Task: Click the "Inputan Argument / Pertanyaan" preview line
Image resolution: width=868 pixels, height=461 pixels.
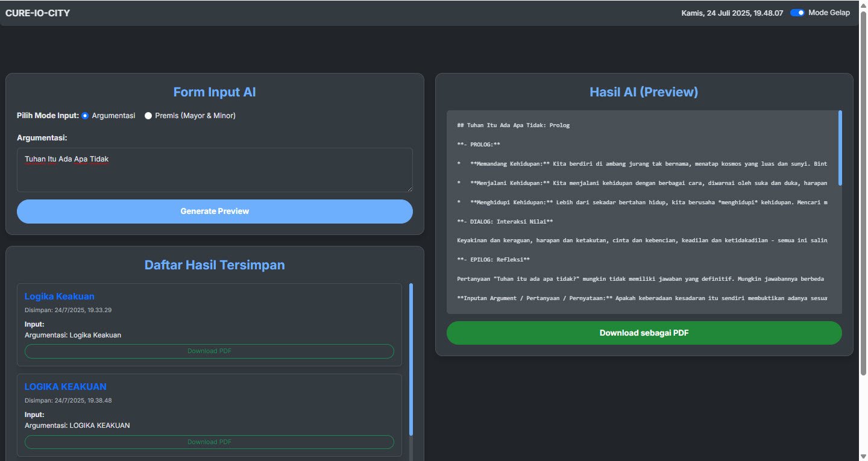Action: [642, 298]
